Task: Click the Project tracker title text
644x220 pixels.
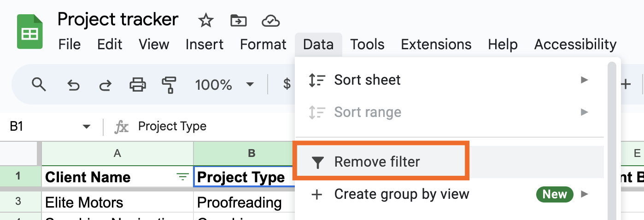Action: pos(117,19)
